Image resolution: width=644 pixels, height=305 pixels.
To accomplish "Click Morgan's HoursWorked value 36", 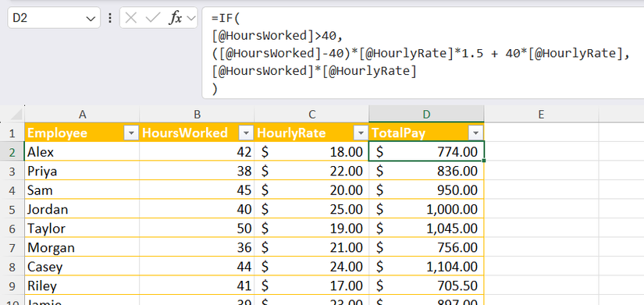I will point(197,247).
